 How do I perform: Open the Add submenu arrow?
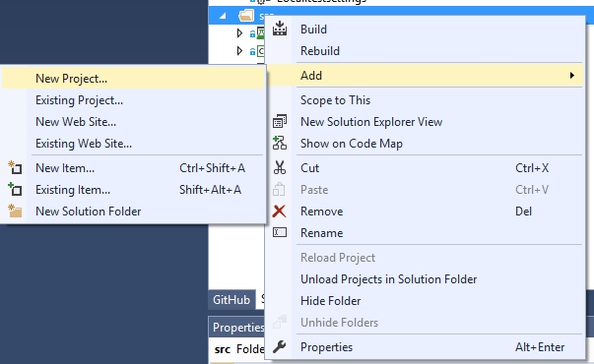coord(572,76)
